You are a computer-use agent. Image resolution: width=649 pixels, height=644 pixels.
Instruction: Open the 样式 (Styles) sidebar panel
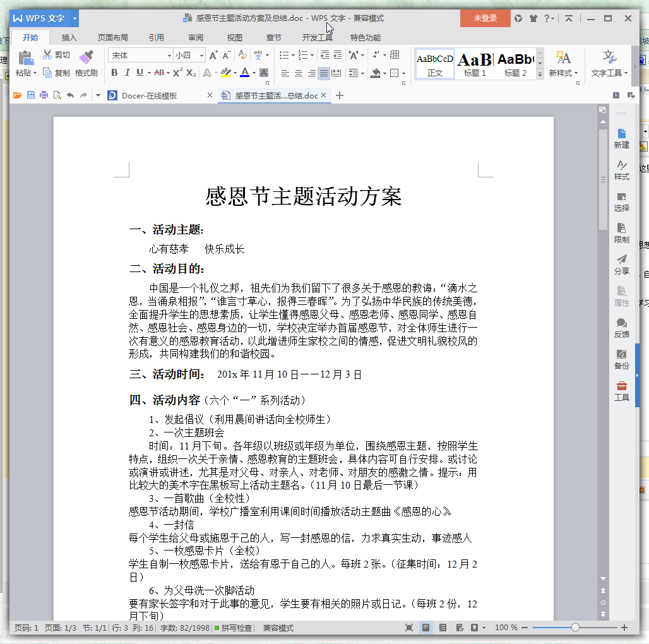click(x=622, y=170)
